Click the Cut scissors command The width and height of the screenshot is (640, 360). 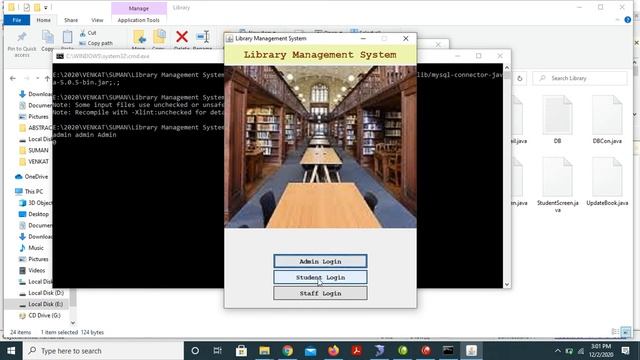(x=88, y=33)
